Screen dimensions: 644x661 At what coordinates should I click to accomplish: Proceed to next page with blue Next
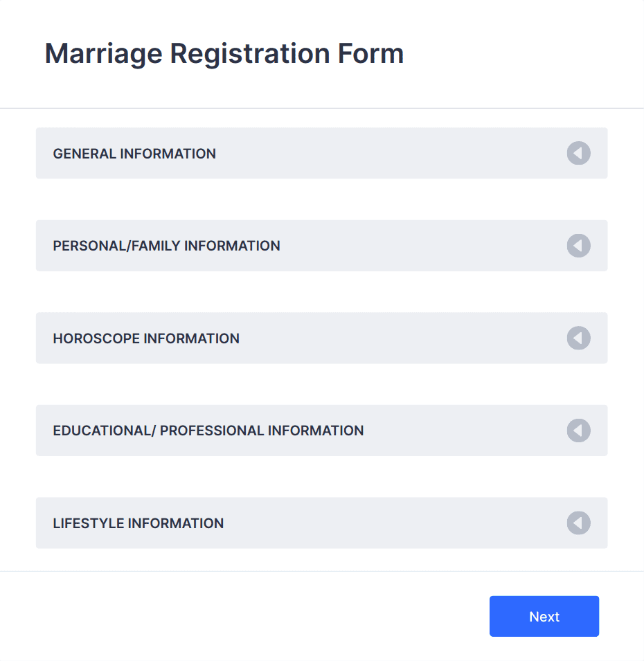click(x=544, y=616)
